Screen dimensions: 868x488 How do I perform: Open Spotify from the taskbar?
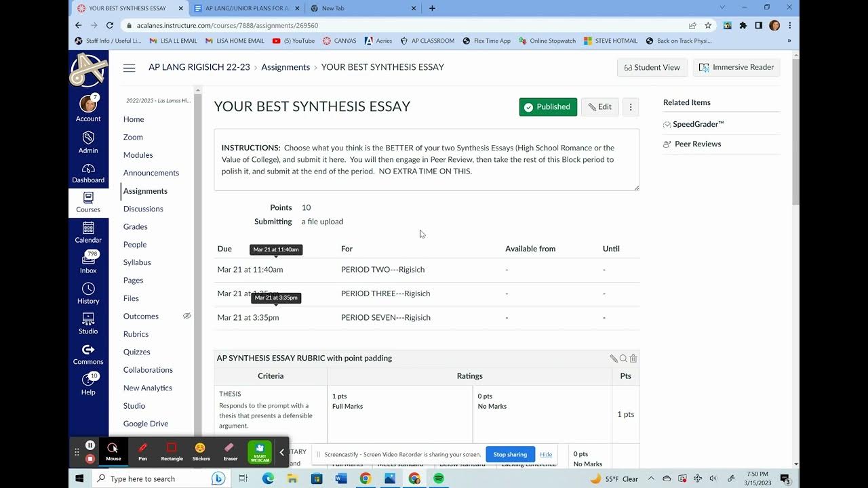pyautogui.click(x=439, y=479)
